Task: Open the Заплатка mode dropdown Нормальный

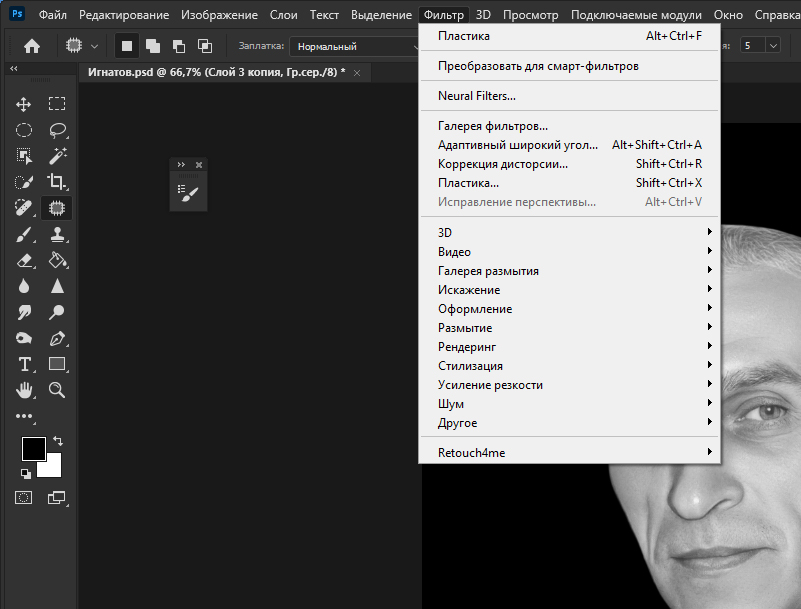Action: coord(354,46)
